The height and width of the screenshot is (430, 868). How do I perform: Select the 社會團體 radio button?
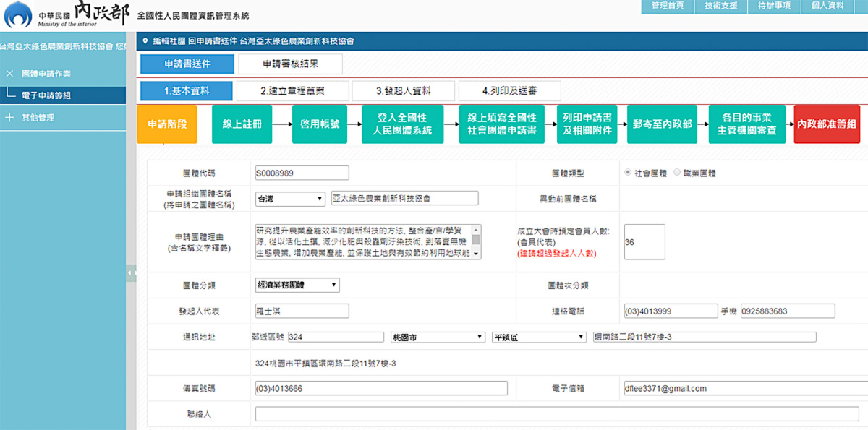pos(627,173)
